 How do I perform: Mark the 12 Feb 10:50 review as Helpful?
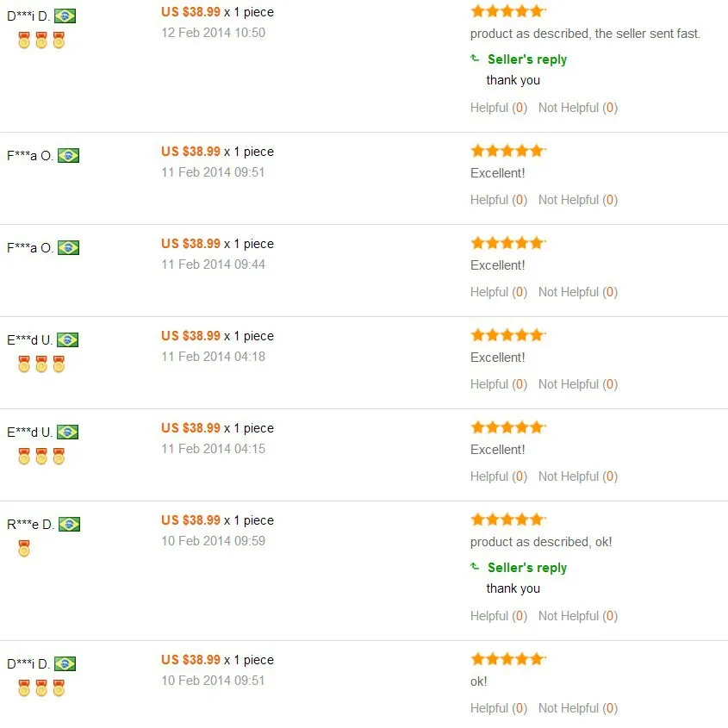(499, 108)
